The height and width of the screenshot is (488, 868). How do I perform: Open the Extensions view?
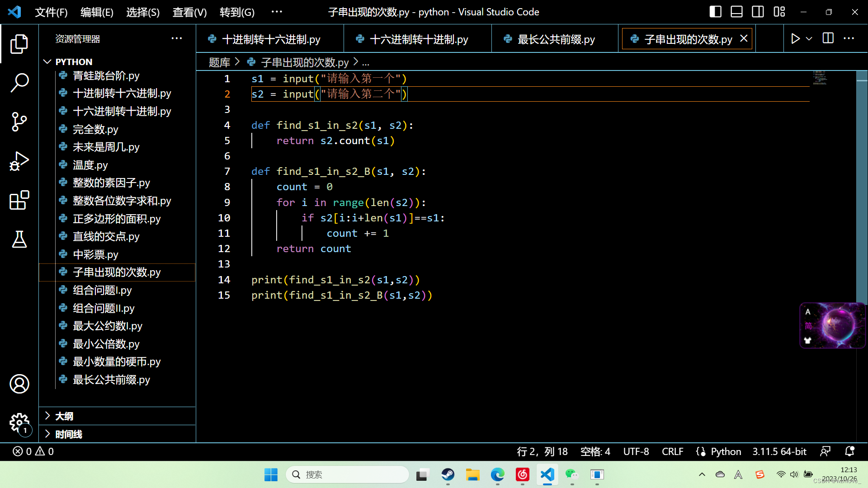pos(19,200)
